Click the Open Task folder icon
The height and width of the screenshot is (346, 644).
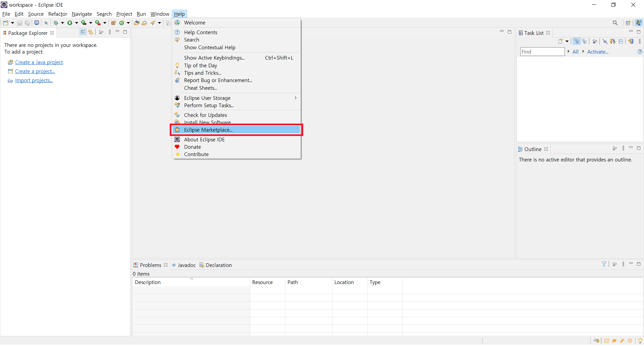click(x=145, y=23)
